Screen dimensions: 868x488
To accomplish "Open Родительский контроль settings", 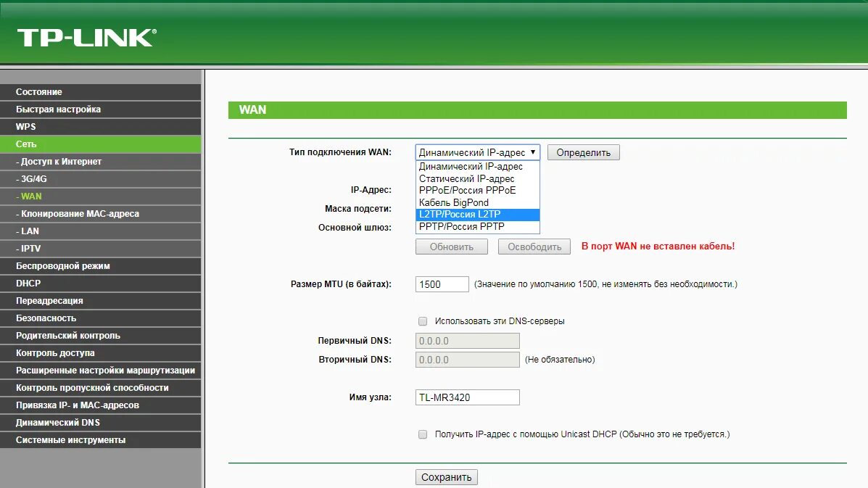I will pos(100,335).
